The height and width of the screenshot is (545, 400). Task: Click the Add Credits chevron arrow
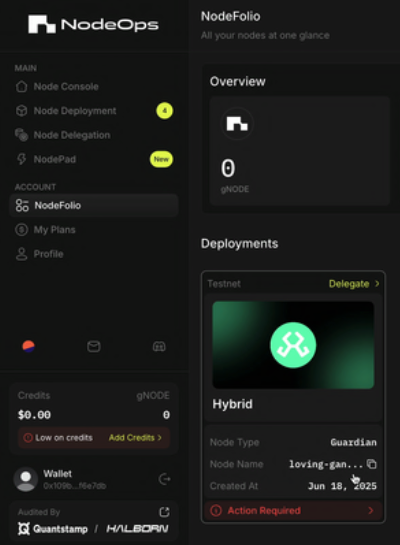[160, 438]
